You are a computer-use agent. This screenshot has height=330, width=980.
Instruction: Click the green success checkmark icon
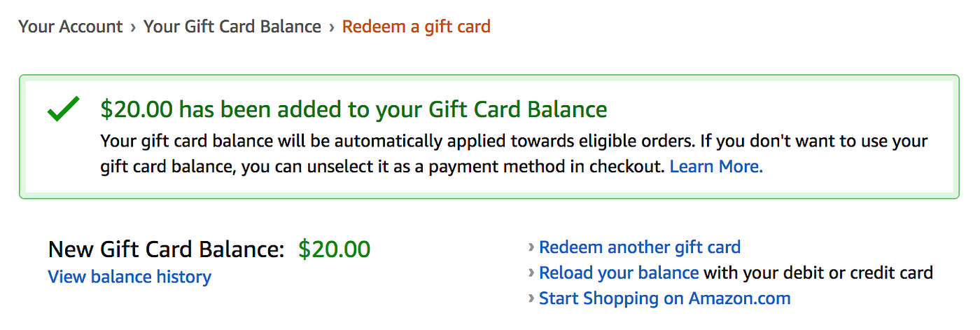coord(64,111)
